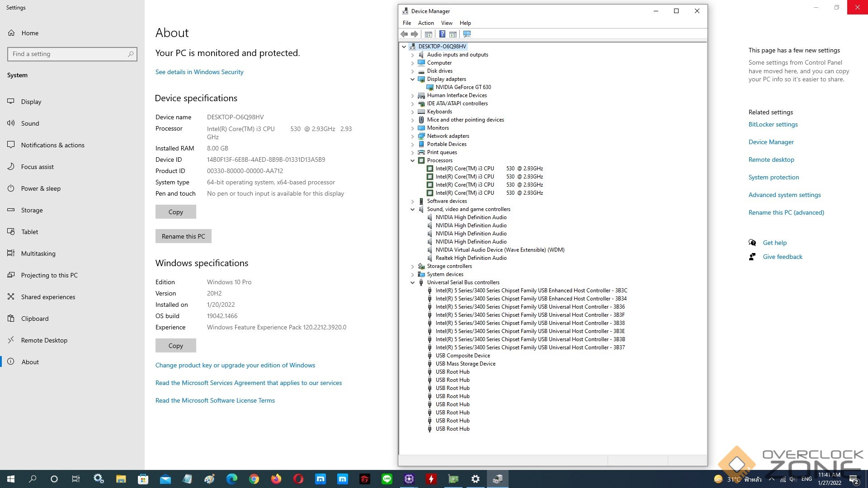Viewport: 868px width, 488px height.
Task: Expand the Monitors node
Action: 412,128
